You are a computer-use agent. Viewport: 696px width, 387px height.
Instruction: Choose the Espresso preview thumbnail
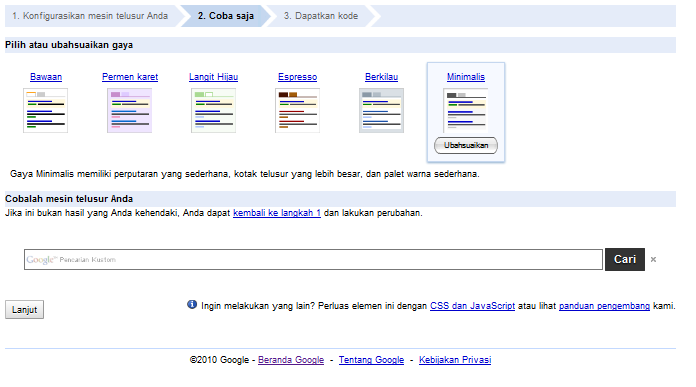(297, 111)
